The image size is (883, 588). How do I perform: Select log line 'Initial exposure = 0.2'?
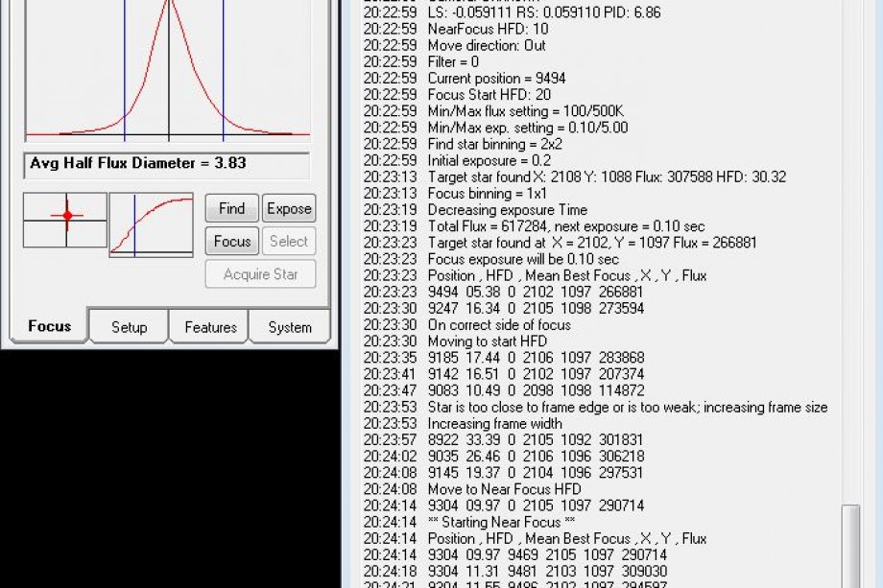click(457, 160)
